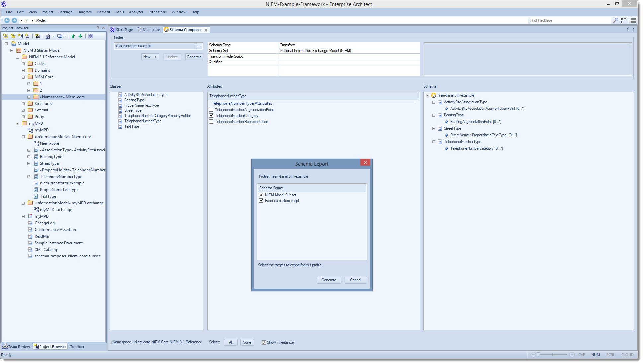
Task: Click Generate in Schema Export dialog
Action: [x=329, y=280]
